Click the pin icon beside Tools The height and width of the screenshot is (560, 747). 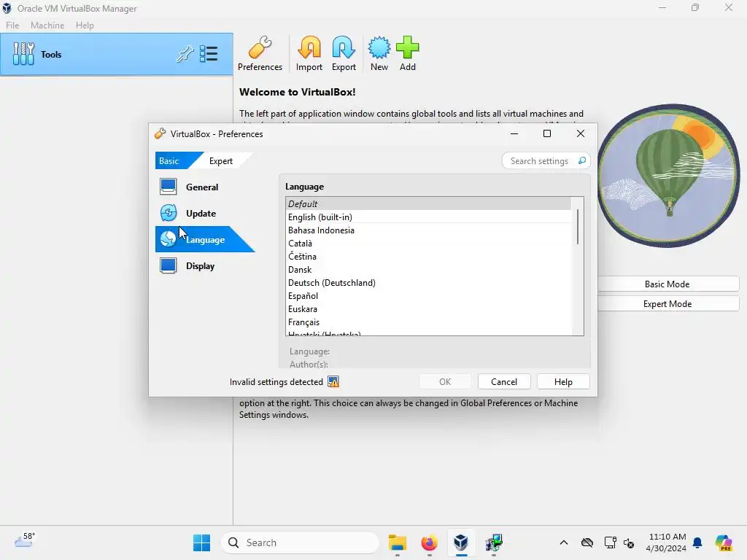click(185, 54)
